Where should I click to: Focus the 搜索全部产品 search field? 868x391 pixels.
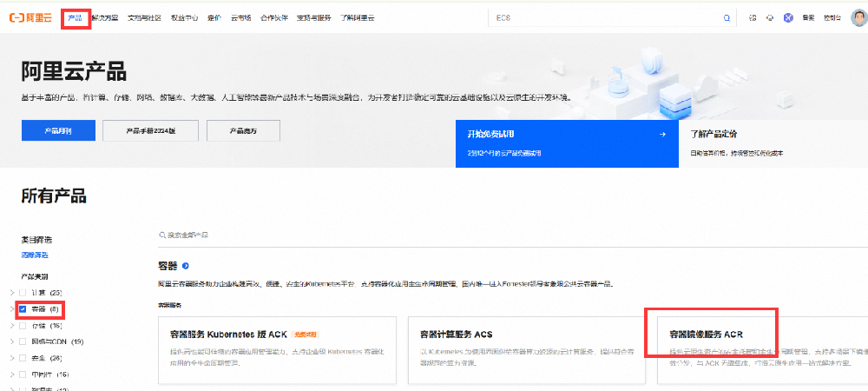click(x=513, y=235)
